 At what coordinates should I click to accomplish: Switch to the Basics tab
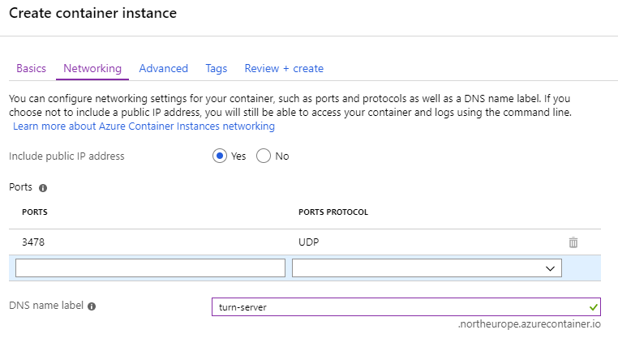(31, 69)
